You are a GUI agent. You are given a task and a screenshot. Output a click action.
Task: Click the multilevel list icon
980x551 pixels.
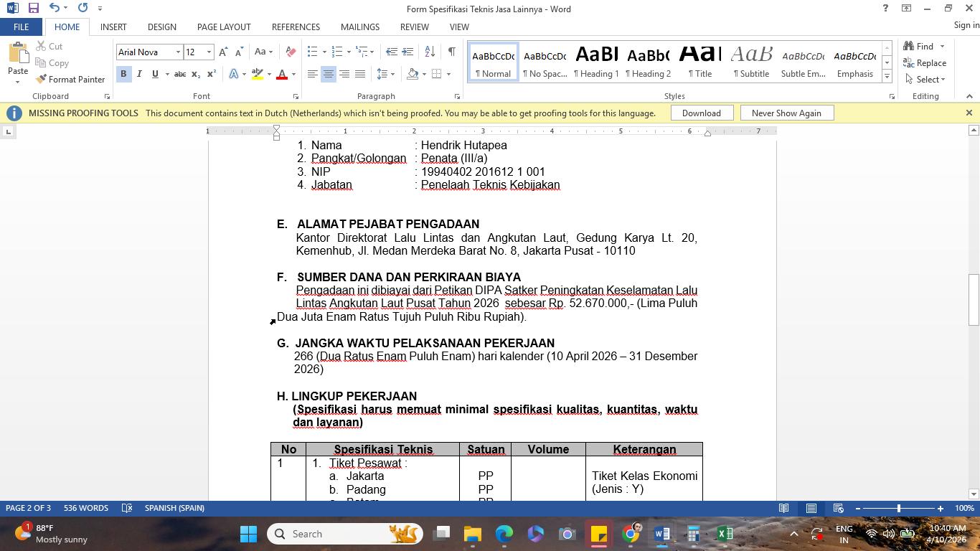pyautogui.click(x=361, y=52)
